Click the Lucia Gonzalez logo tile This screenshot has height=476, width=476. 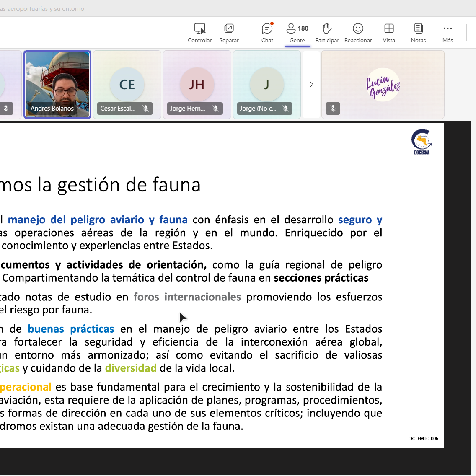pyautogui.click(x=383, y=85)
